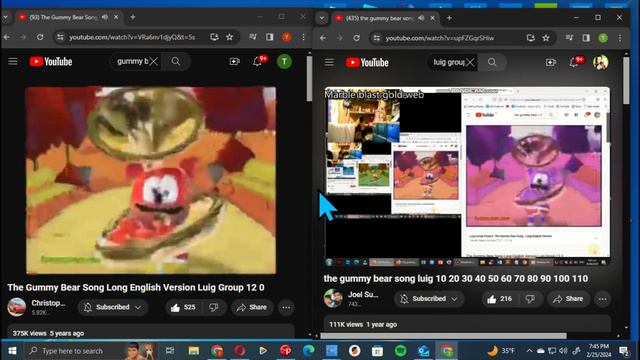
Task: Open the green T account avatar in left YouTube
Action: pos(284,62)
